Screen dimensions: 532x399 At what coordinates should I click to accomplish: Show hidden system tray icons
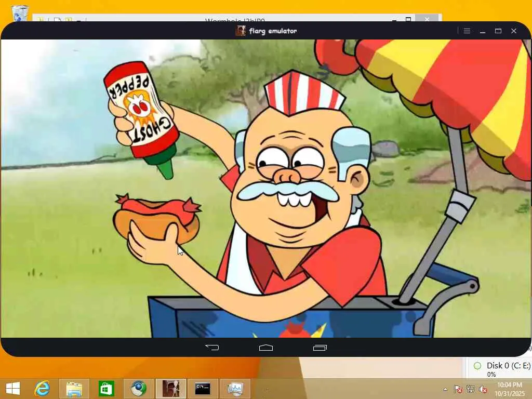point(445,389)
